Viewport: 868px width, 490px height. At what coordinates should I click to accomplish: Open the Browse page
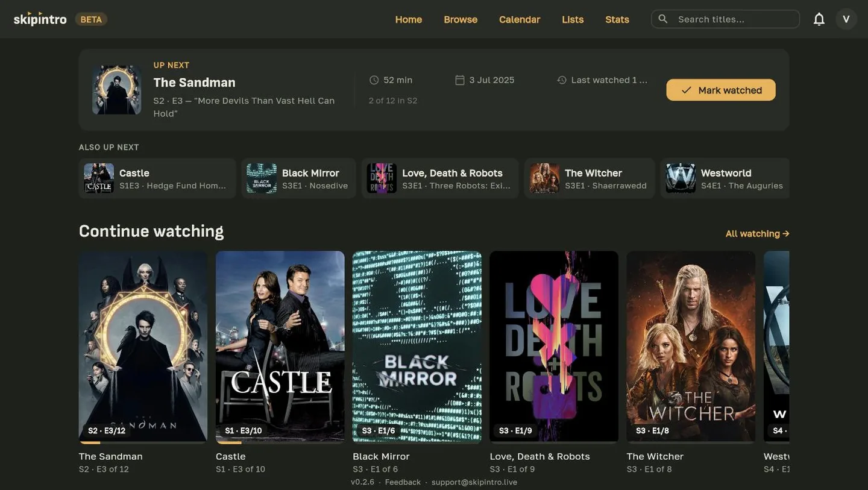[x=461, y=19]
